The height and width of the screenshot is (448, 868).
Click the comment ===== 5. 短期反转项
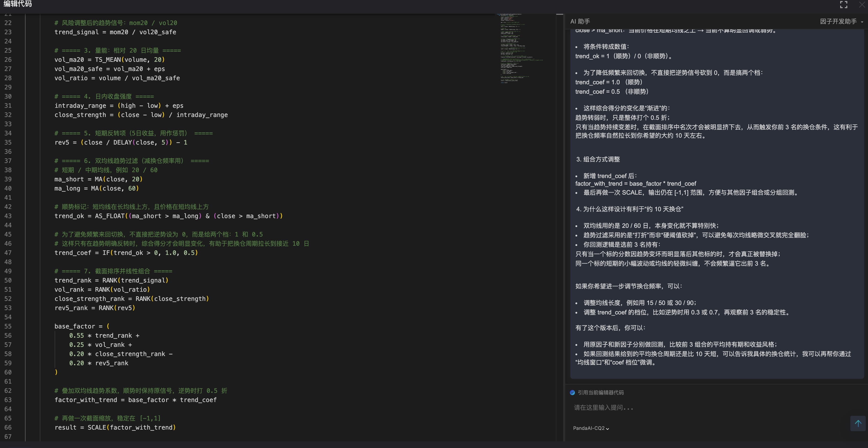click(x=134, y=133)
